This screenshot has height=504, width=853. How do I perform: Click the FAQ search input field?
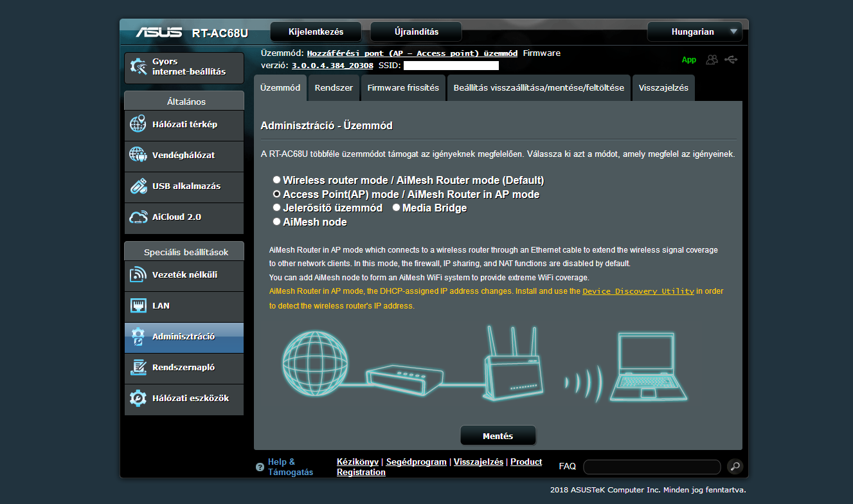[652, 467]
